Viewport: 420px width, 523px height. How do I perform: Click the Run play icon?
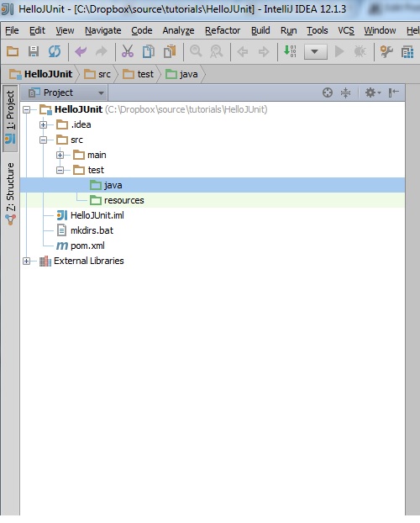pyautogui.click(x=339, y=51)
